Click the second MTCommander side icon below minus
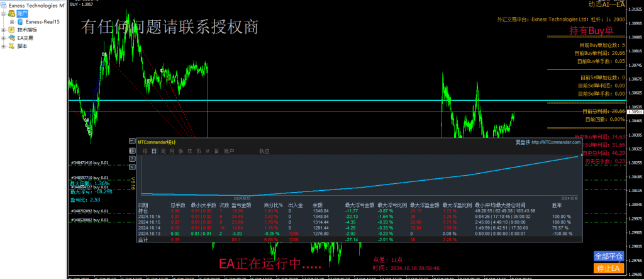 pyautogui.click(x=132, y=150)
